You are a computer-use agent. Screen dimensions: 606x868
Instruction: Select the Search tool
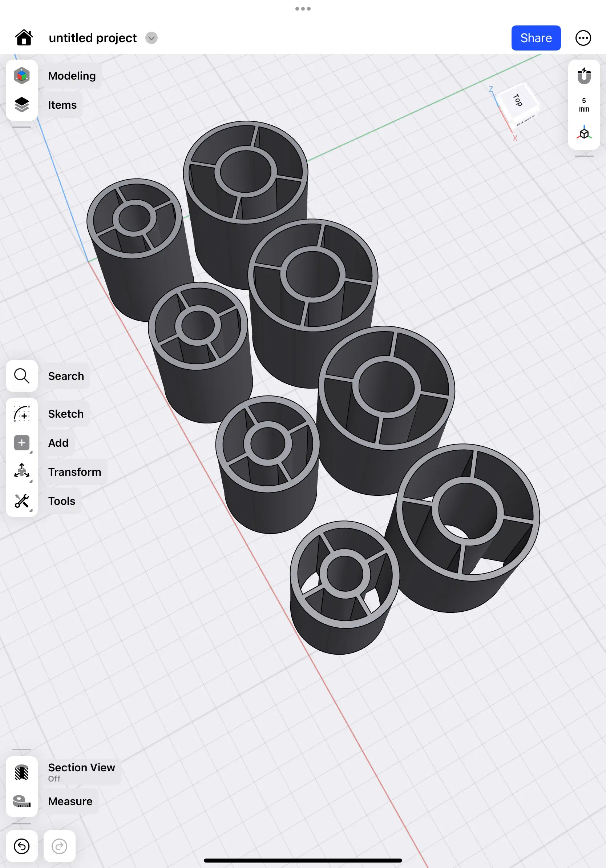pyautogui.click(x=22, y=376)
